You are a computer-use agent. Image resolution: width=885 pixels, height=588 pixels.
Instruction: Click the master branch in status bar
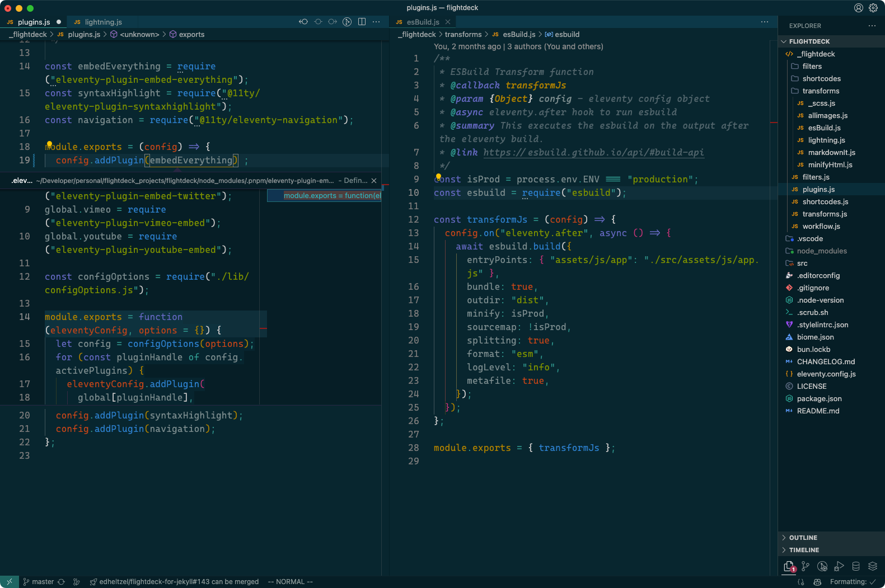click(x=38, y=582)
